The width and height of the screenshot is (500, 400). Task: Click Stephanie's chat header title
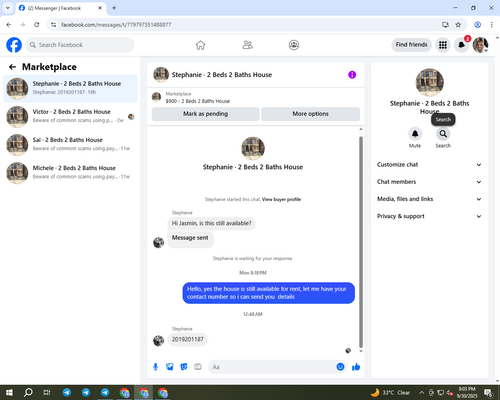222,75
